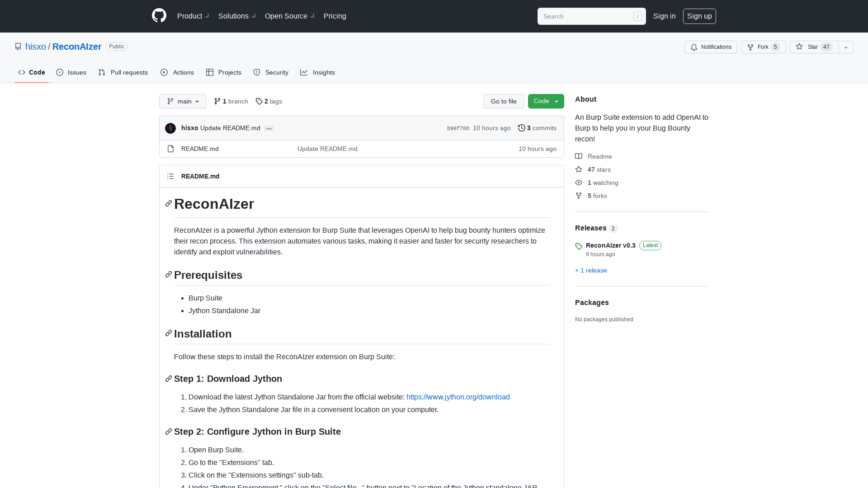Click the commit hash b96f700
Screen dimensions: 868x488
click(x=458, y=128)
